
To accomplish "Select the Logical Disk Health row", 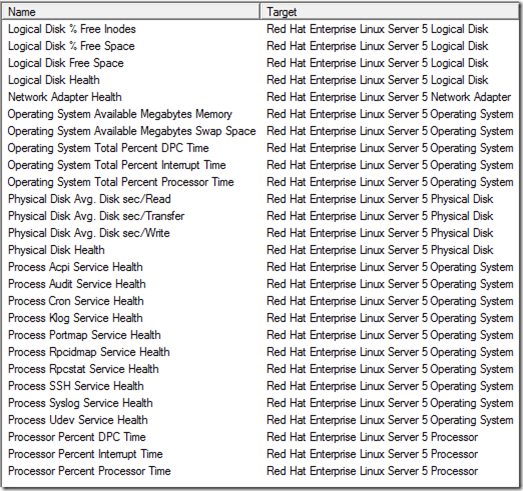I will tap(260, 80).
